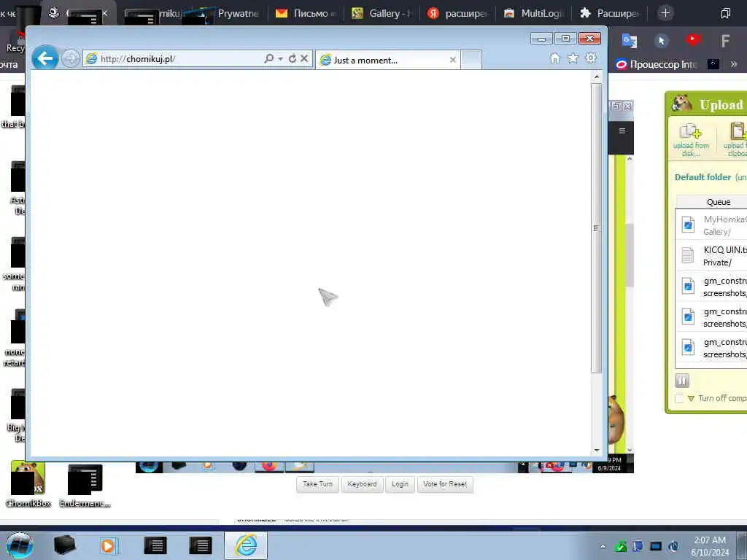This screenshot has height=560, width=747.
Task: Click the Queue column header
Action: tap(719, 202)
